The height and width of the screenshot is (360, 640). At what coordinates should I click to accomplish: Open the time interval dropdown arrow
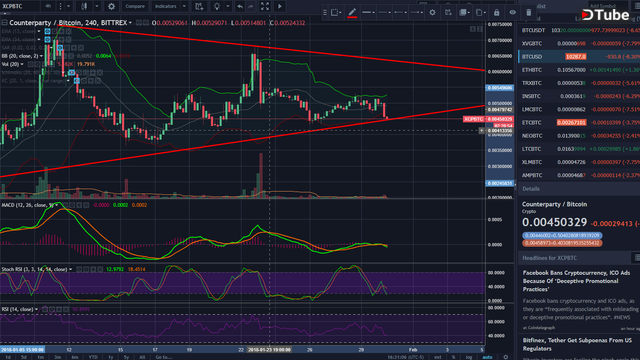69,6
